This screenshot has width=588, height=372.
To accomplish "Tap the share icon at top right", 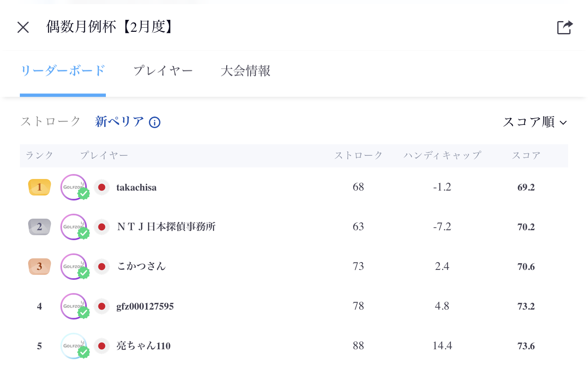I will point(564,27).
